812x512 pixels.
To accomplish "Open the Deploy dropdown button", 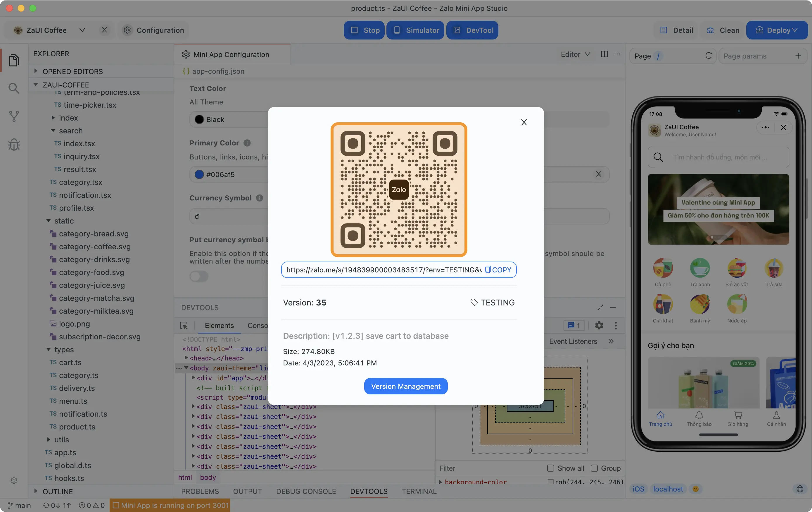I will 777,30.
